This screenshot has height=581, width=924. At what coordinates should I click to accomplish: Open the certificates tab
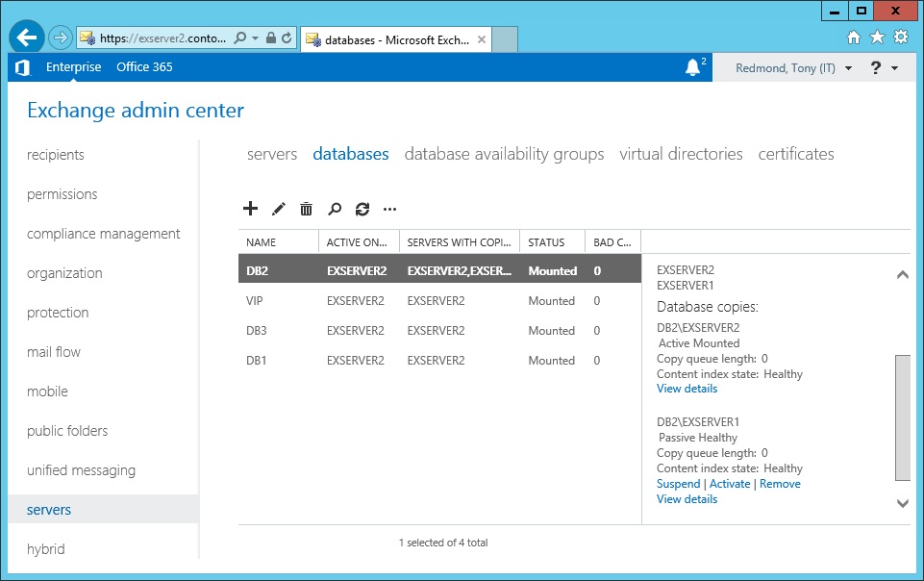click(795, 154)
